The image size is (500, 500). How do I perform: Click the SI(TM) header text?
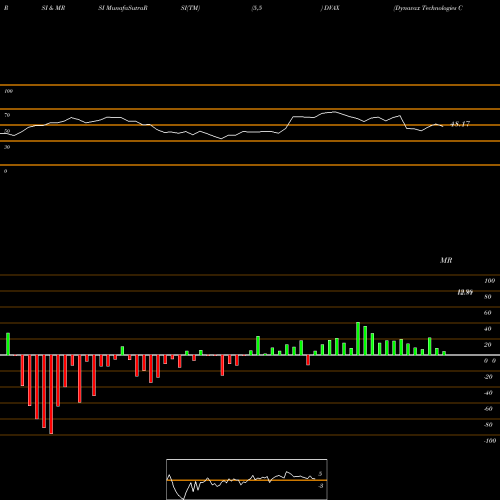click(x=190, y=8)
